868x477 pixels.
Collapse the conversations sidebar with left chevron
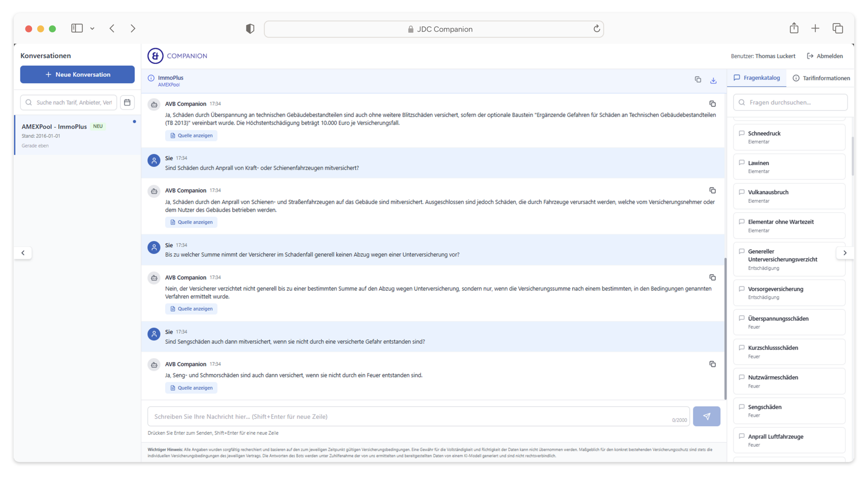(23, 253)
